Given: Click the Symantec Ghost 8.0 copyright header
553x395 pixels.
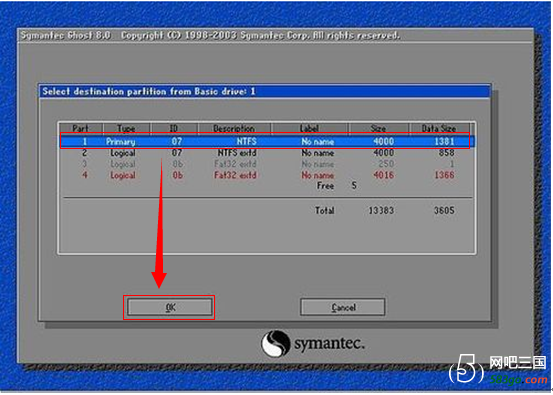Looking at the screenshot, I should point(210,35).
